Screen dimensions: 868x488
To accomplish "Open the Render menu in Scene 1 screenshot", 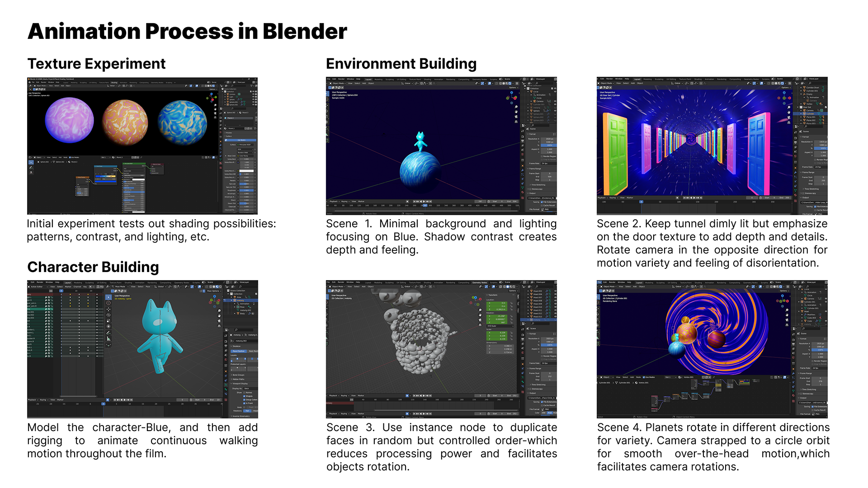I will (x=341, y=79).
